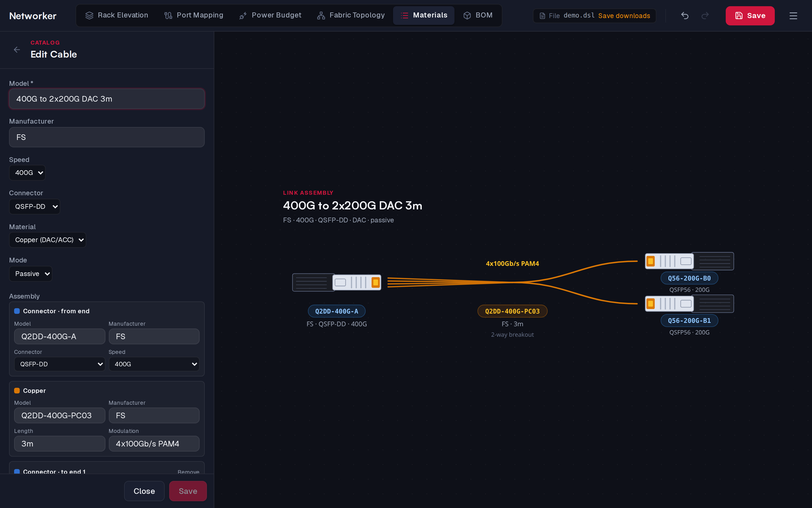Open the from end Connector QSFP-DD dropdown
Viewport: 812px width, 508px height.
pyautogui.click(x=60, y=364)
